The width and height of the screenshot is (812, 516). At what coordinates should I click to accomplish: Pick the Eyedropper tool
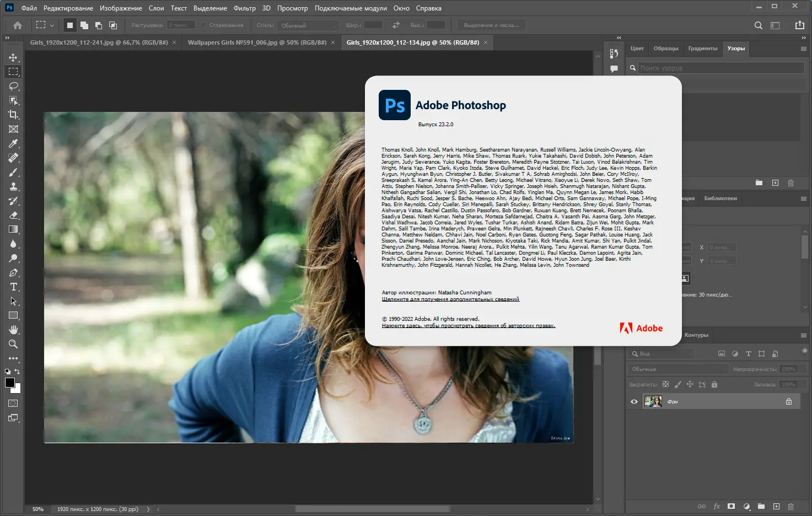(x=13, y=143)
